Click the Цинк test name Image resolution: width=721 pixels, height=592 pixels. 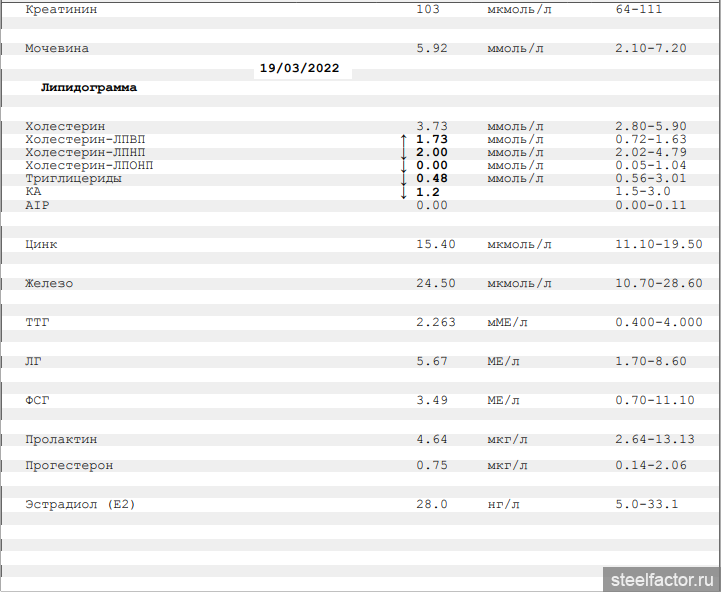tap(41, 244)
